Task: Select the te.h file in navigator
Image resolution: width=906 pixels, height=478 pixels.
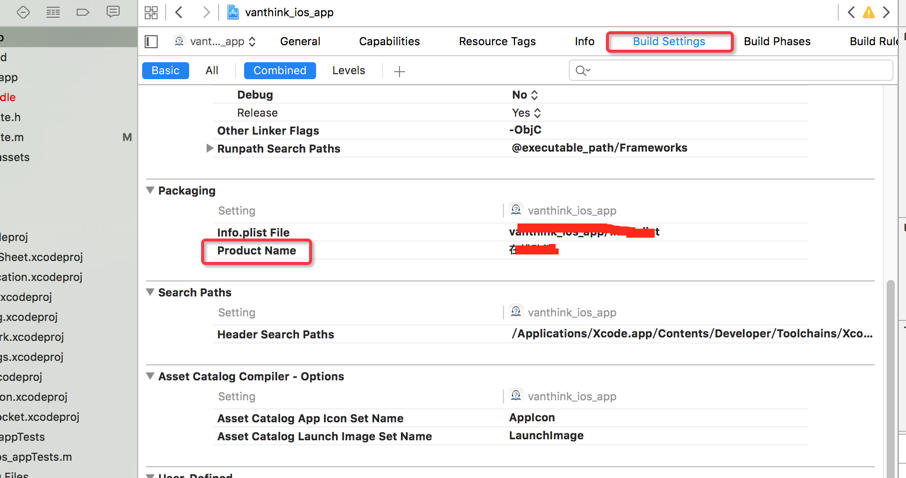Action: pyautogui.click(x=10, y=117)
